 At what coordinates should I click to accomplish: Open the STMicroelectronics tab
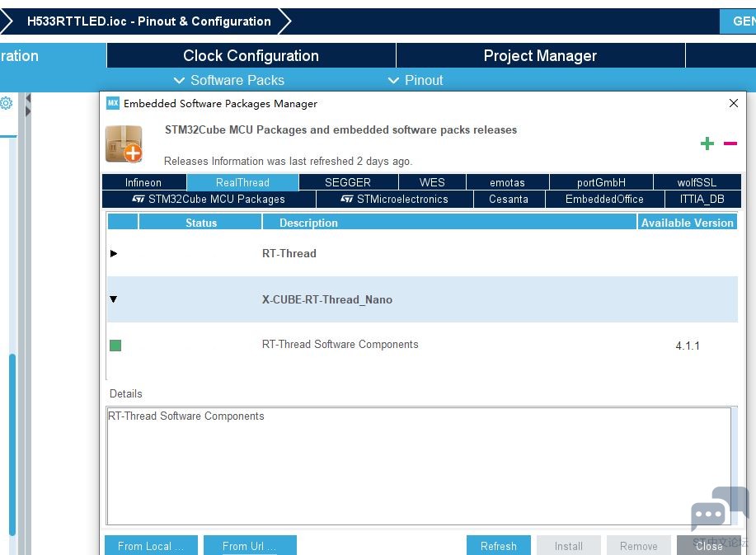[395, 199]
